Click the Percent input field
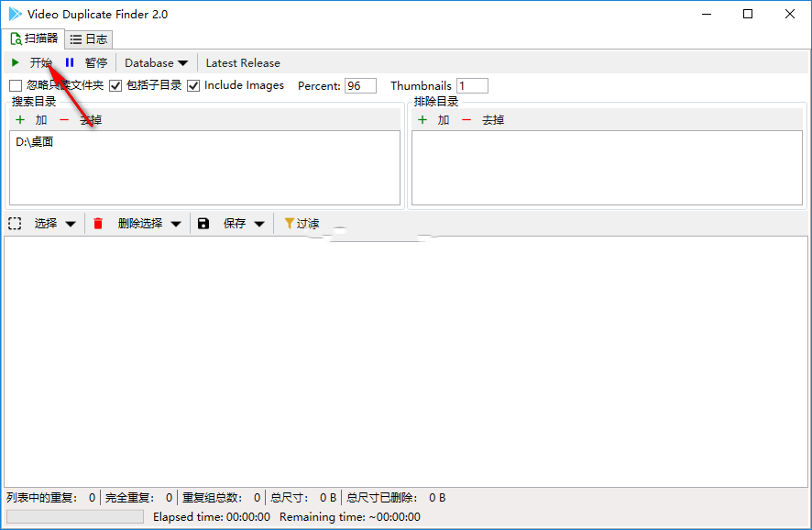The width and height of the screenshot is (812, 530). point(360,85)
